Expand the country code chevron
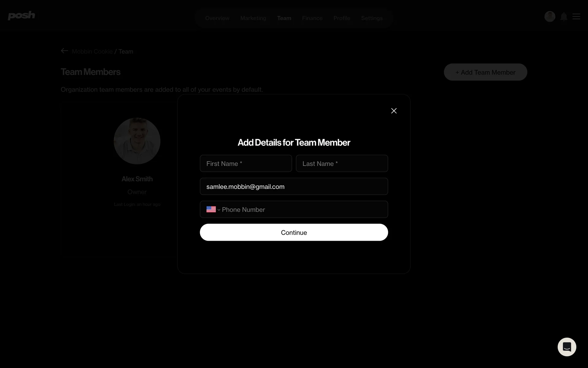The height and width of the screenshot is (368, 588). coord(219,210)
